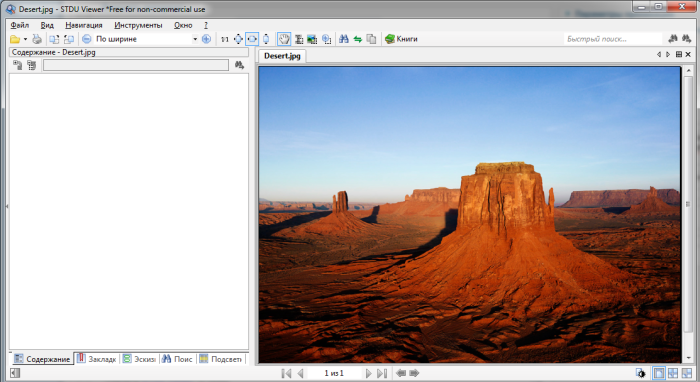Expand the open-file dropdown arrow

(25, 39)
